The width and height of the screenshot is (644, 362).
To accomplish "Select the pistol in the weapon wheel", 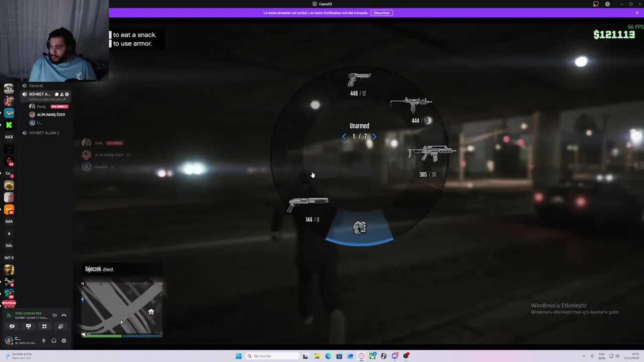I will point(359,79).
